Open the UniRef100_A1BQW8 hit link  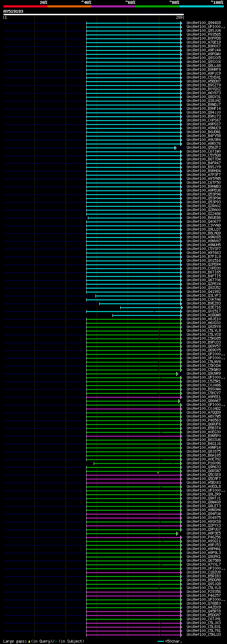coord(204,315)
